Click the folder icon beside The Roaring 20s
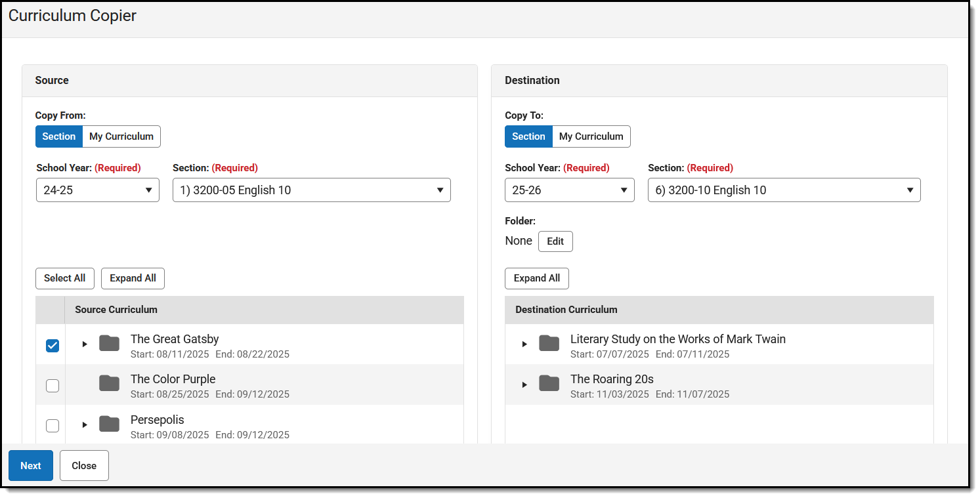 pyautogui.click(x=549, y=384)
